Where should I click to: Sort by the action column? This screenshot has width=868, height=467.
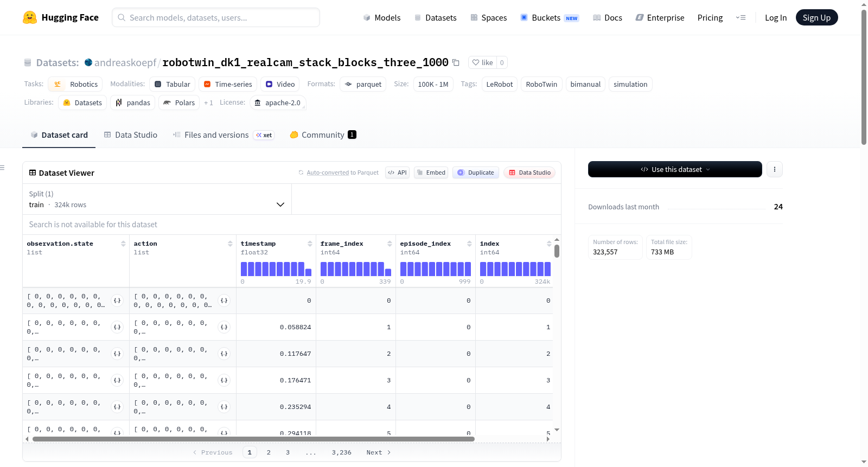(x=230, y=244)
